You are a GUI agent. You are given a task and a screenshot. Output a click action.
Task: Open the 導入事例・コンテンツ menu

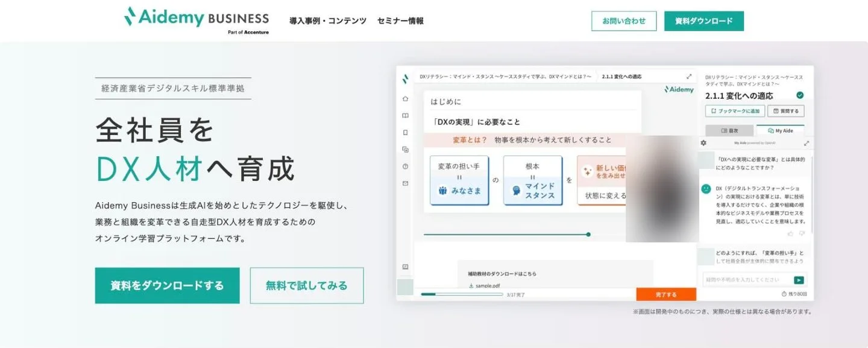pos(328,21)
